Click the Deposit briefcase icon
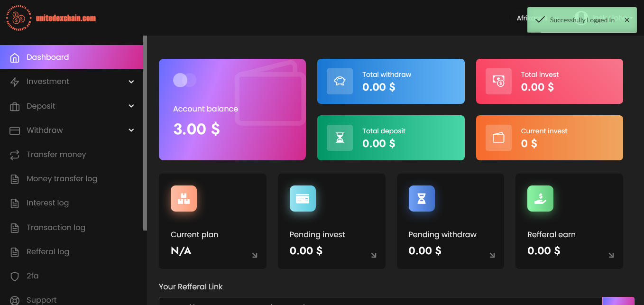 pyautogui.click(x=15, y=106)
